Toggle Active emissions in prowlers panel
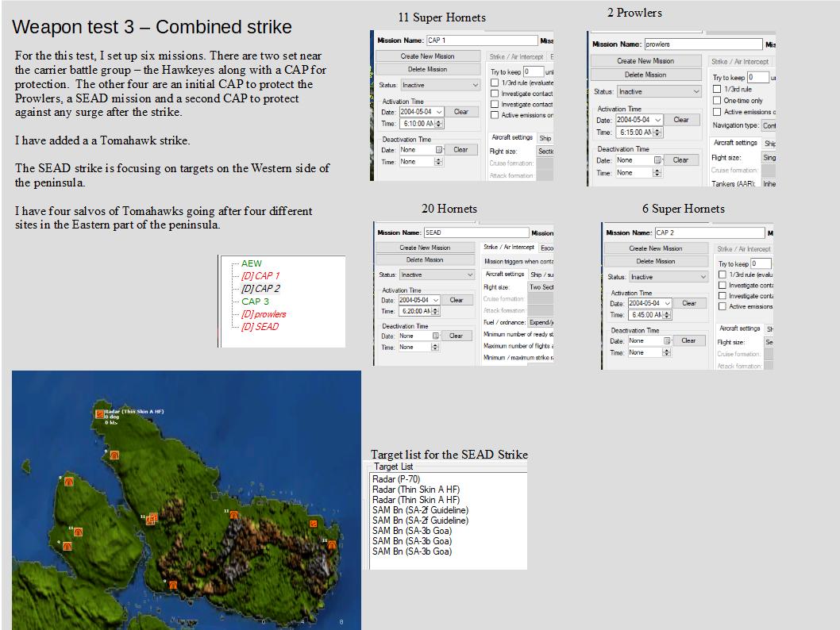 point(716,111)
